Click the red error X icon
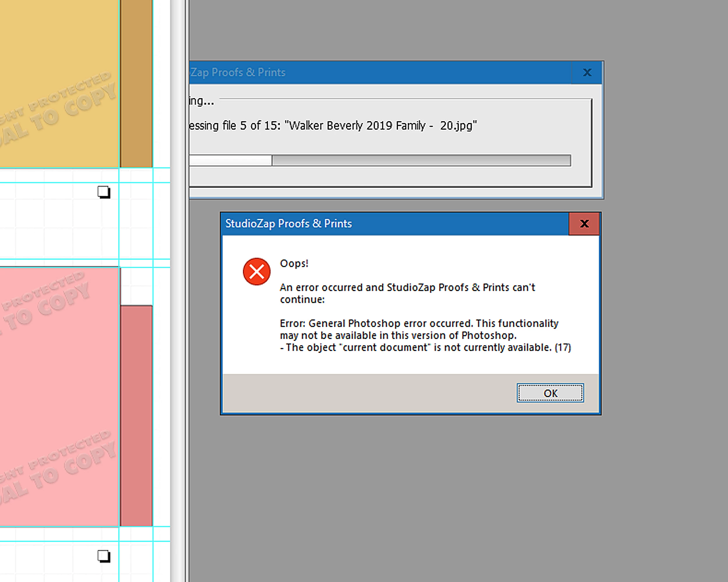 (257, 272)
